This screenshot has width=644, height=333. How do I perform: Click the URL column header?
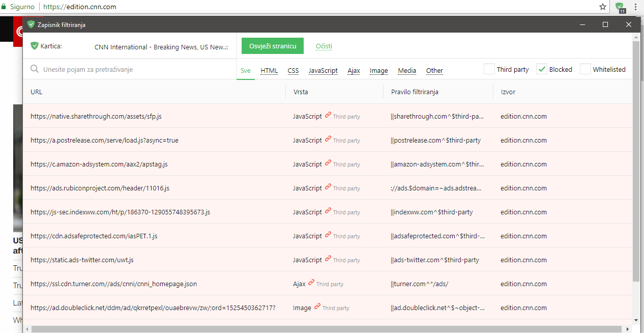pyautogui.click(x=37, y=92)
